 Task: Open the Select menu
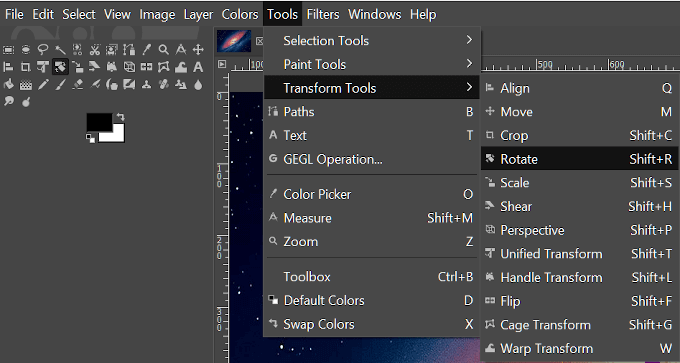tap(78, 14)
